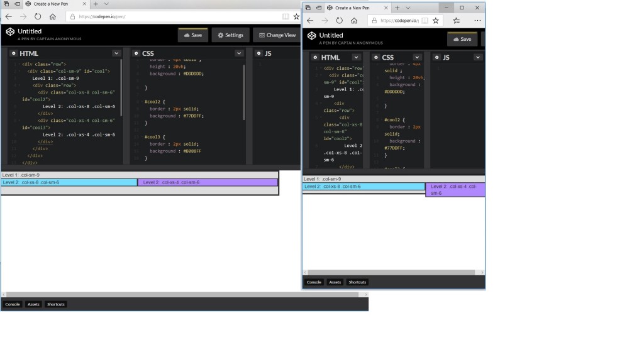Expand HTML panel dropdown in left window
The height and width of the screenshot is (362, 644).
click(x=116, y=53)
